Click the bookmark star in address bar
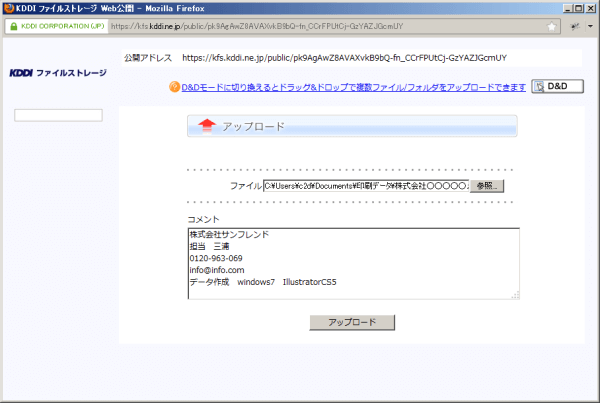 pos(552,27)
